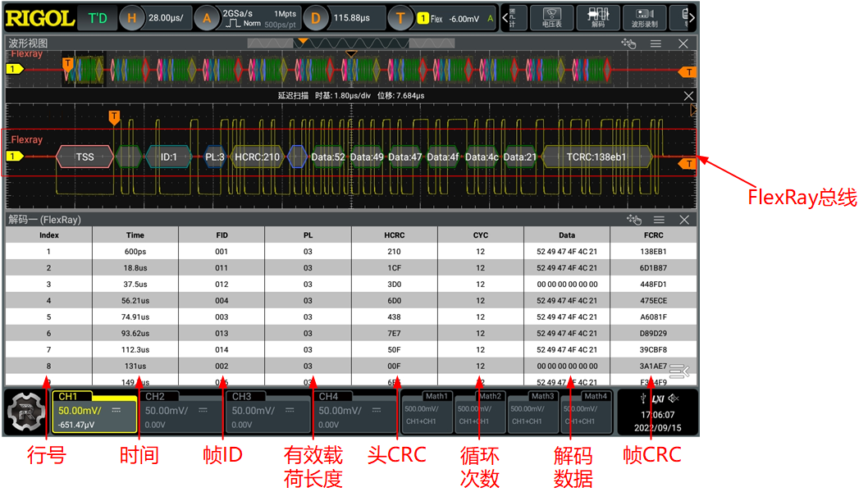Select the ID:1 decode block
This screenshot has height=501, width=868.
coord(169,157)
